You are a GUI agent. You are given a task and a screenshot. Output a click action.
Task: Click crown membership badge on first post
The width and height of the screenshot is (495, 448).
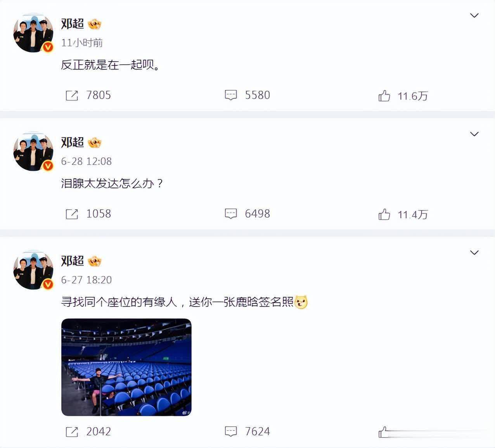(x=94, y=24)
